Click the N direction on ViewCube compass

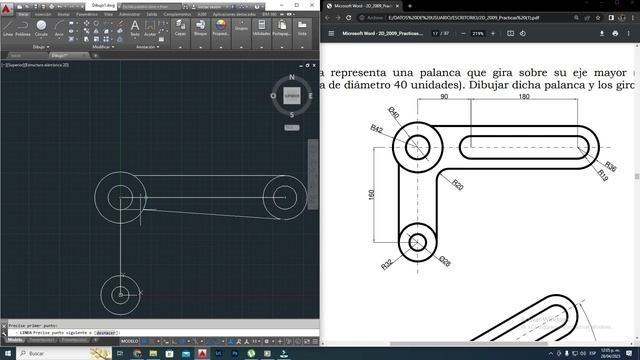point(291,77)
